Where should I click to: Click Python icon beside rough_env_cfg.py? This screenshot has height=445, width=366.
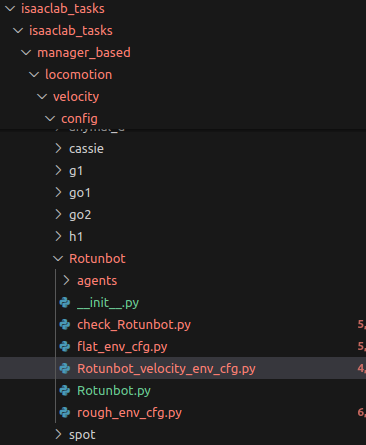[65, 413]
